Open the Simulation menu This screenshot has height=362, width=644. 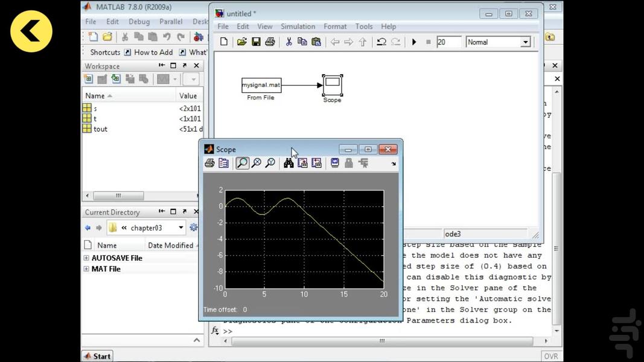pos(298,27)
